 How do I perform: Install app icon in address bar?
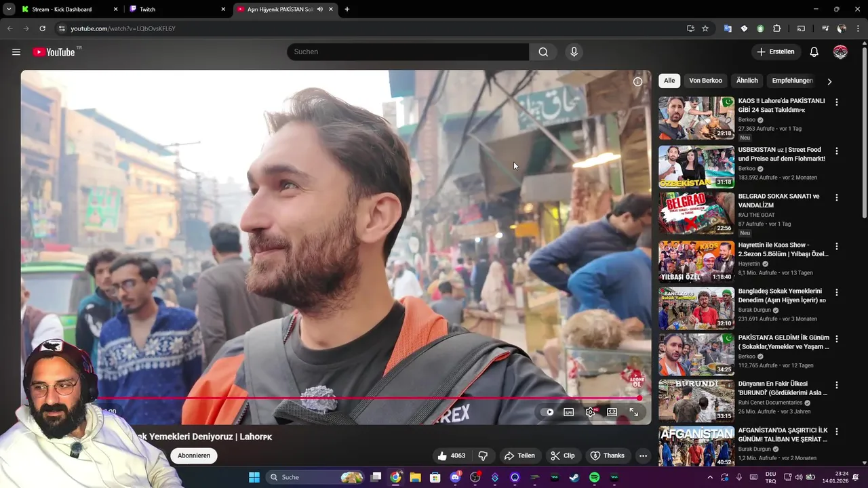tap(690, 28)
